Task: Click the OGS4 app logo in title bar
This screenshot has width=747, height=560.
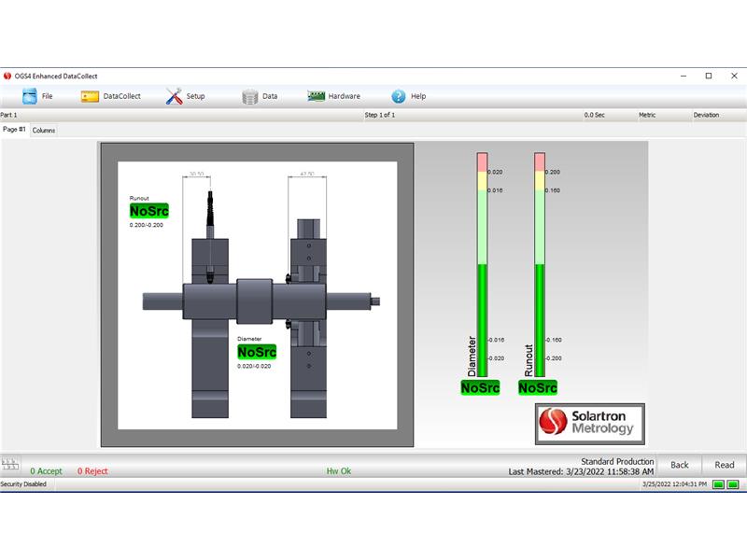Action: click(x=7, y=76)
